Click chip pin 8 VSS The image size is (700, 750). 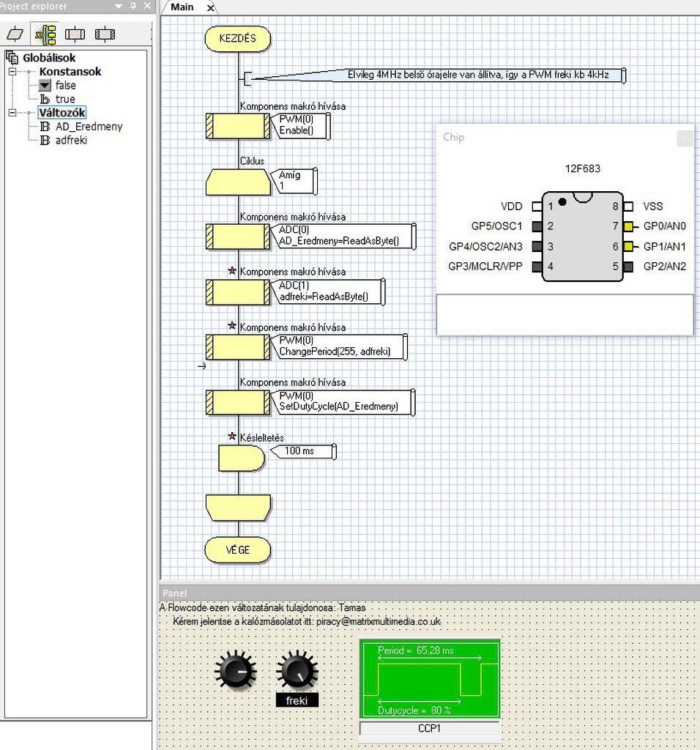coord(628,207)
